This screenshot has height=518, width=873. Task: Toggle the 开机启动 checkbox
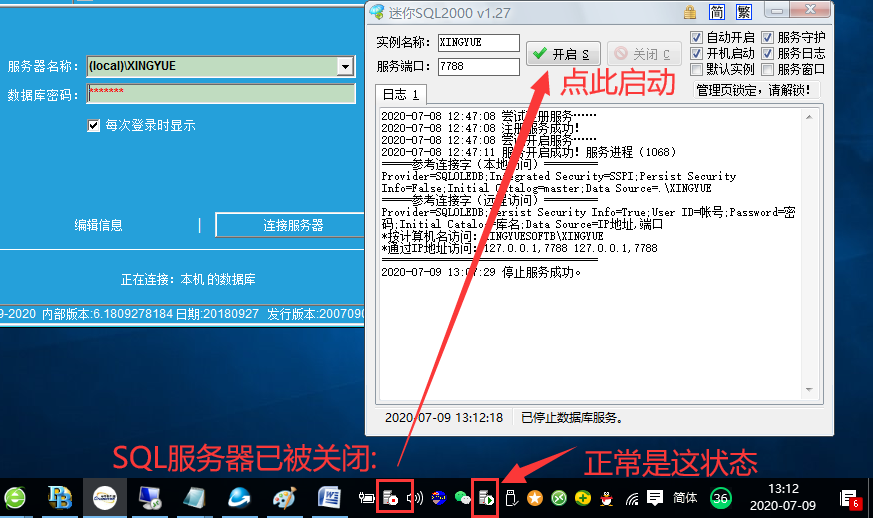pyautogui.click(x=696, y=53)
